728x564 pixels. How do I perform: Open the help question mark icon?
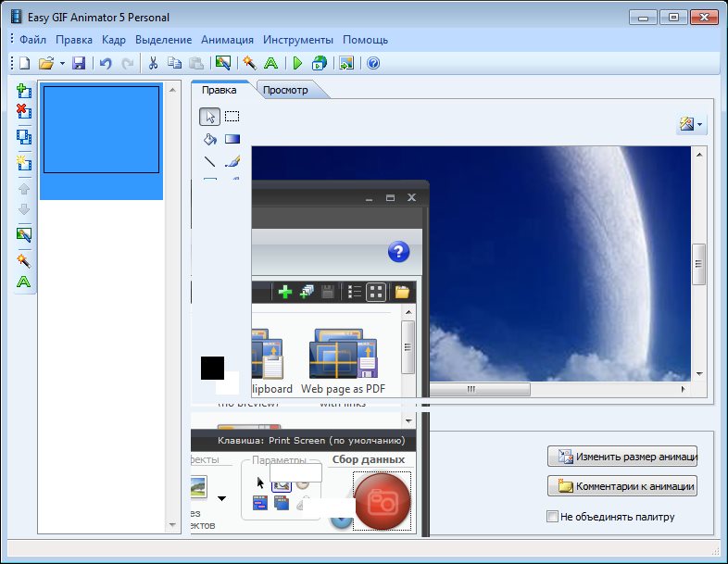373,63
